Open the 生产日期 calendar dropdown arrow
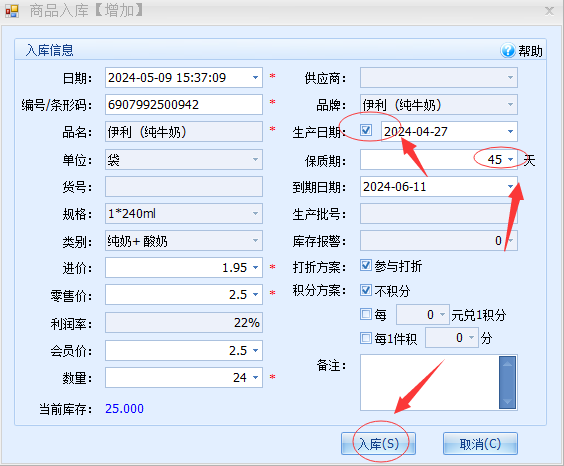The width and height of the screenshot is (564, 466). [x=510, y=132]
